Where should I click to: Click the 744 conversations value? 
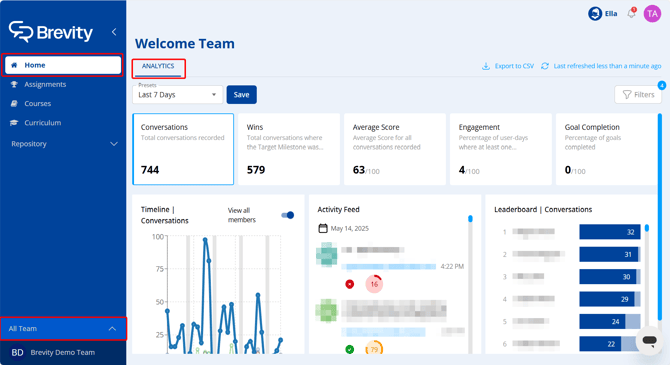pyautogui.click(x=150, y=170)
